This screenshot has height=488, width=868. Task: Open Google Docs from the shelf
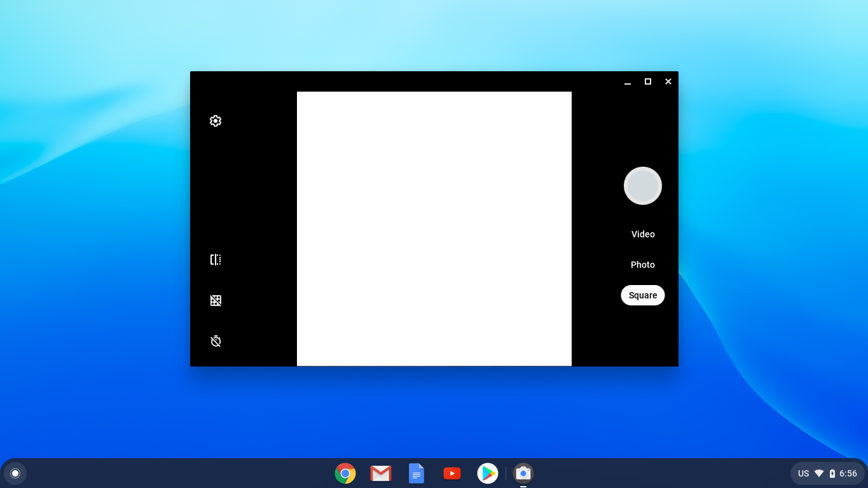tap(417, 473)
